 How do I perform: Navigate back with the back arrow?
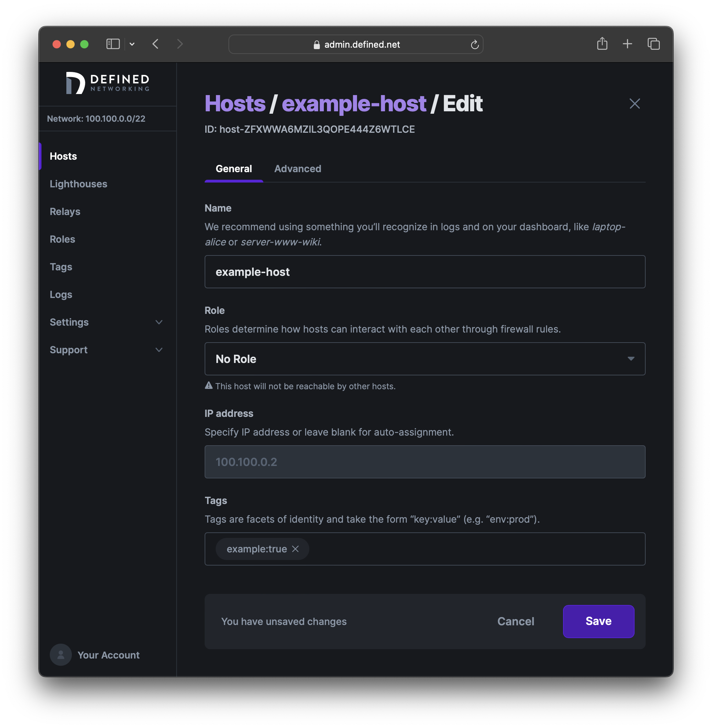tap(156, 44)
